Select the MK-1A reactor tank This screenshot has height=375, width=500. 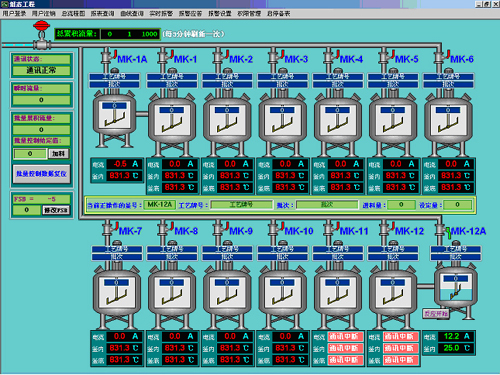(114, 120)
